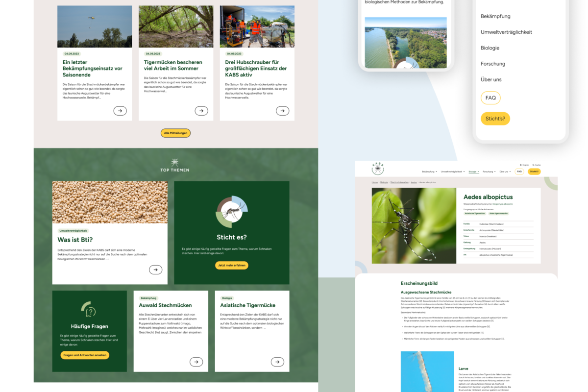
Task: Open the workers photo on Drei Hubschrauber card
Action: click(257, 26)
